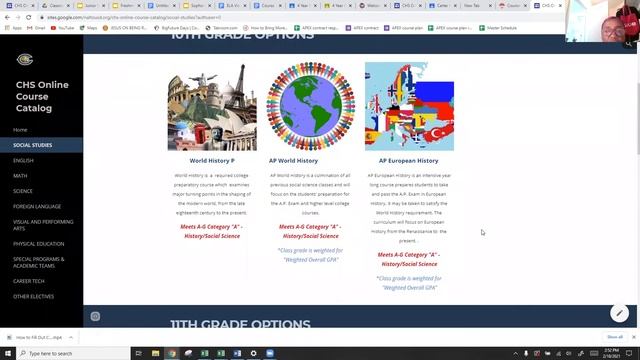
Task: Click the CHS Online Course Catalog title
Action: 42,97
